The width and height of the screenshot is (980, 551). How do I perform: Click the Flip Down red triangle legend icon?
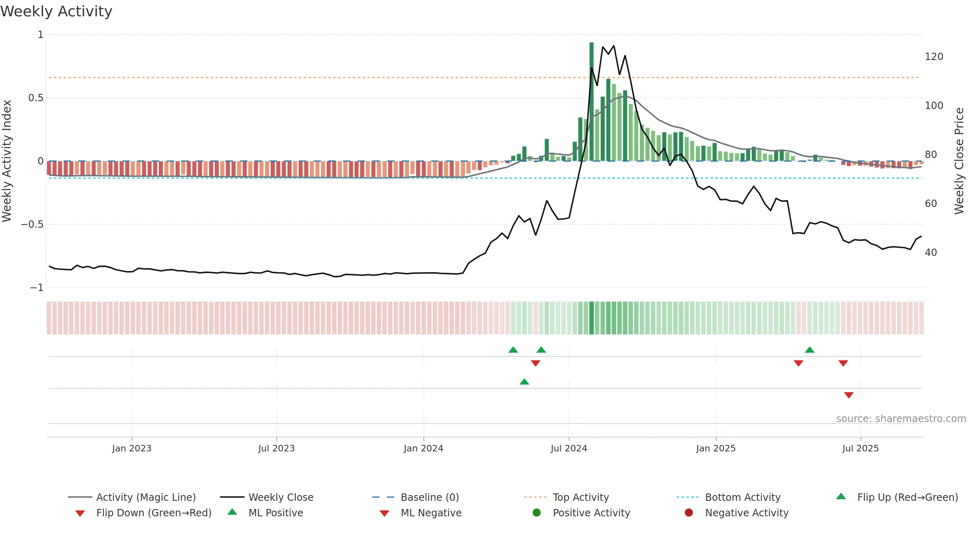80,513
